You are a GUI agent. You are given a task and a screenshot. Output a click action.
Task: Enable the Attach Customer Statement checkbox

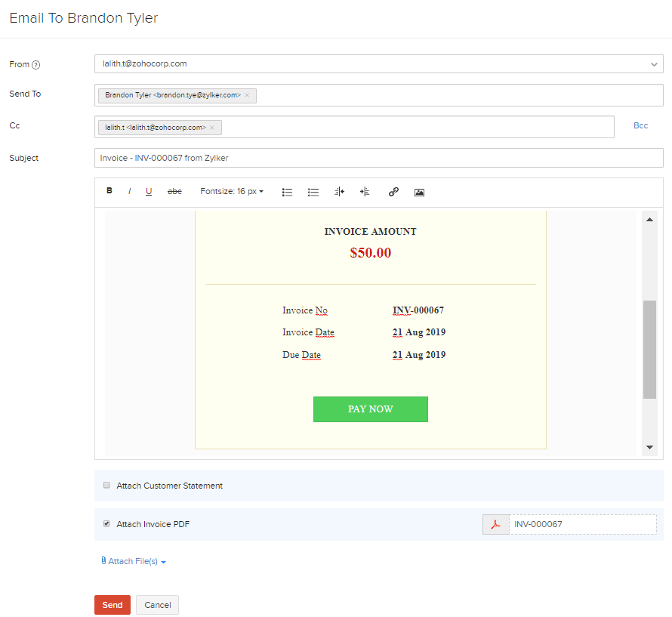[106, 485]
